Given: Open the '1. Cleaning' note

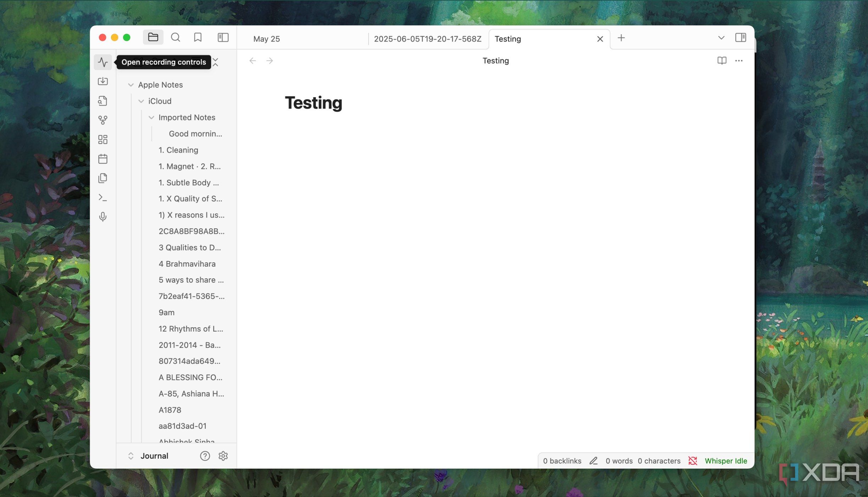Looking at the screenshot, I should [178, 150].
